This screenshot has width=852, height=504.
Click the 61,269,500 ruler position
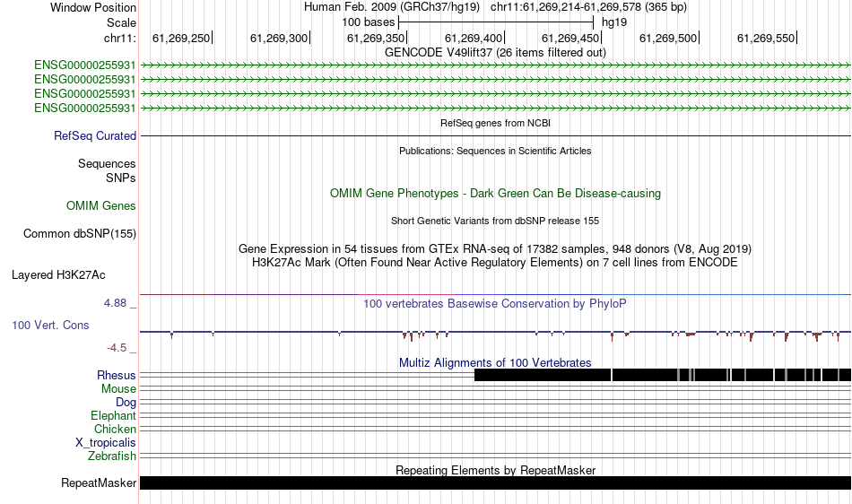[669, 38]
